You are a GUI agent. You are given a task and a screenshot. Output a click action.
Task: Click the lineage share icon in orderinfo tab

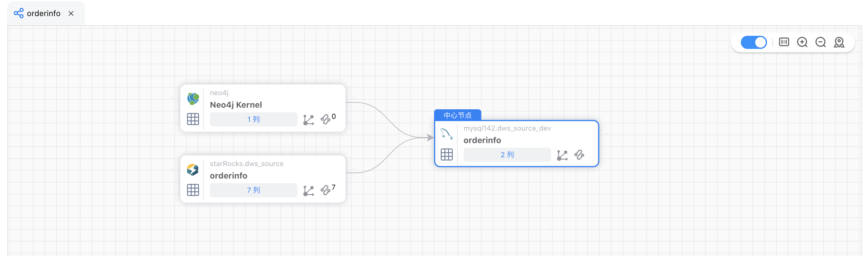19,13
